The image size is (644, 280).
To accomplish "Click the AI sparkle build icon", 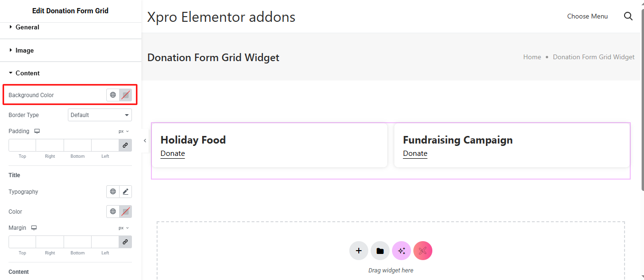I will (401, 251).
